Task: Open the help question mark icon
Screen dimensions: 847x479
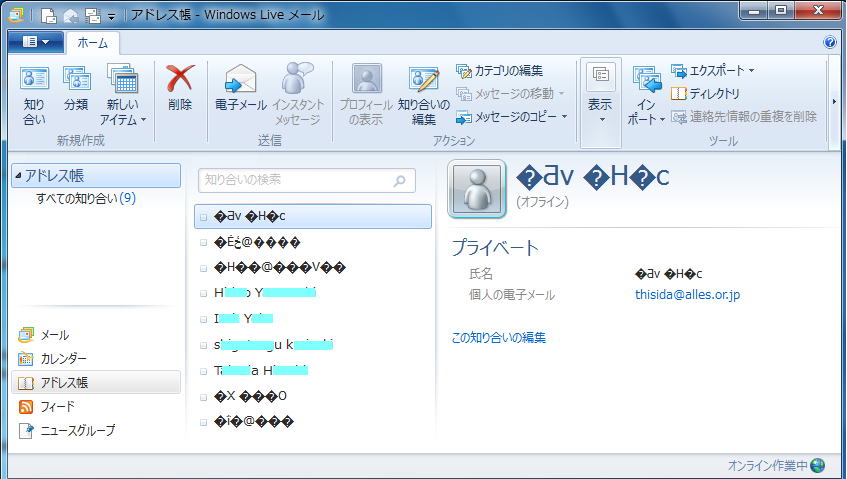Action: click(x=830, y=42)
